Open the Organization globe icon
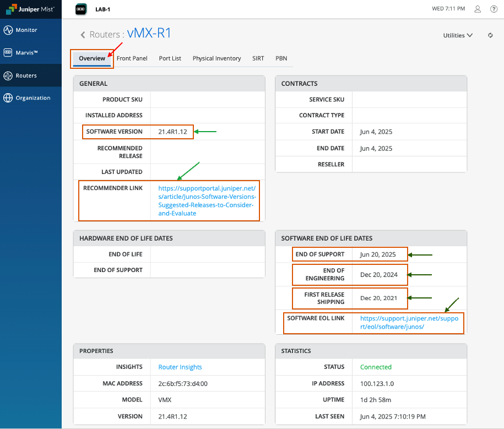This screenshot has height=429, width=504. pos(8,98)
